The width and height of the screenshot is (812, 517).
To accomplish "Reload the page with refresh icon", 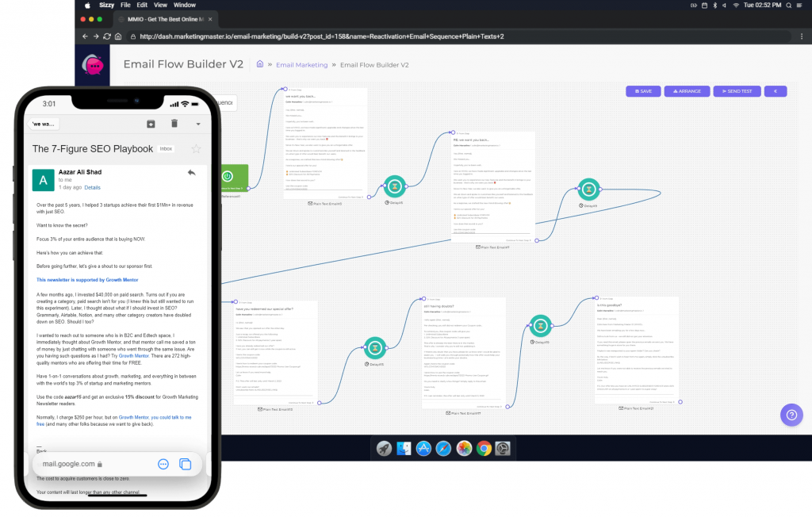I will [x=107, y=36].
